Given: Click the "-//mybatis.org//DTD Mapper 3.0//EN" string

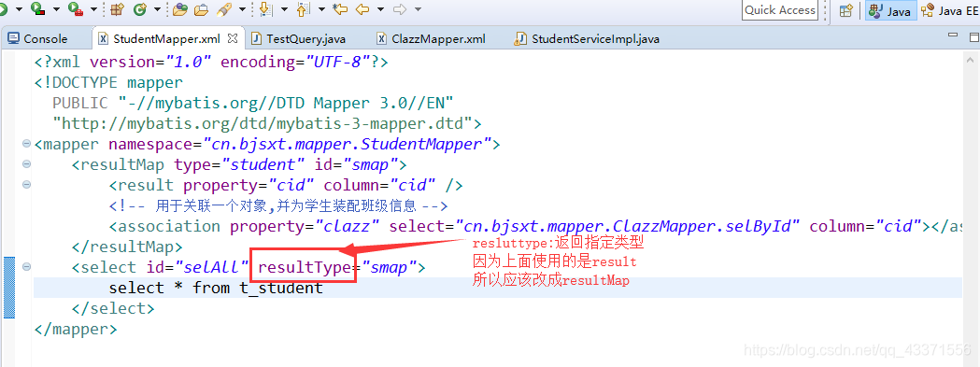Looking at the screenshot, I should (286, 103).
